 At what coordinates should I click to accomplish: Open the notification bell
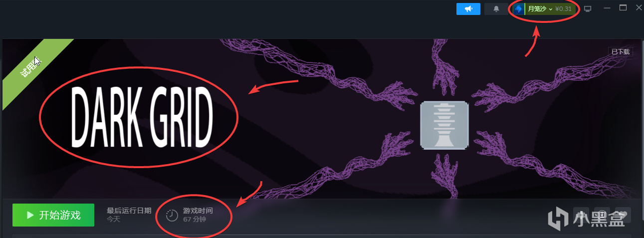tap(496, 9)
